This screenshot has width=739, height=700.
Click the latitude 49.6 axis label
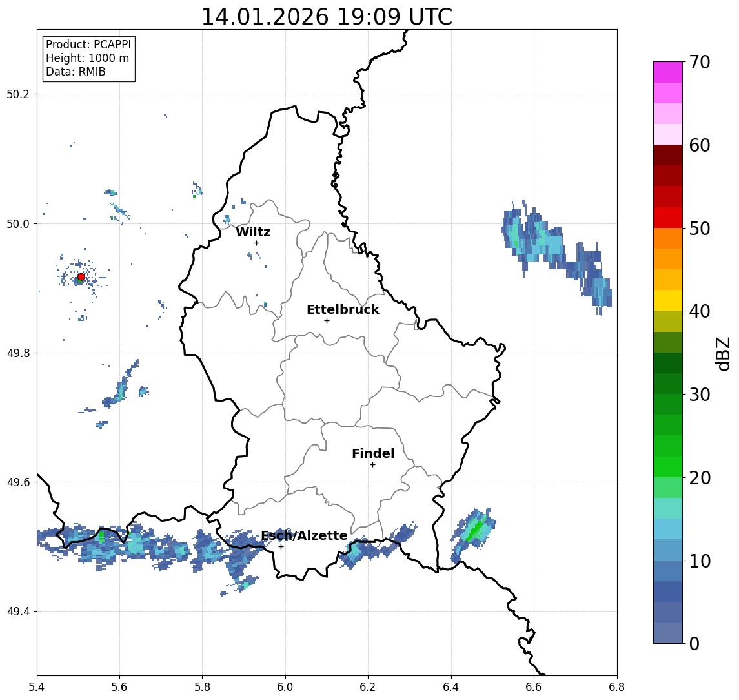[18, 482]
